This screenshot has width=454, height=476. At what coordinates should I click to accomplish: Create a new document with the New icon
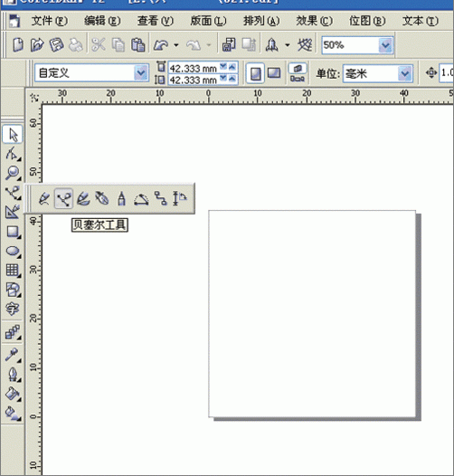[18, 45]
